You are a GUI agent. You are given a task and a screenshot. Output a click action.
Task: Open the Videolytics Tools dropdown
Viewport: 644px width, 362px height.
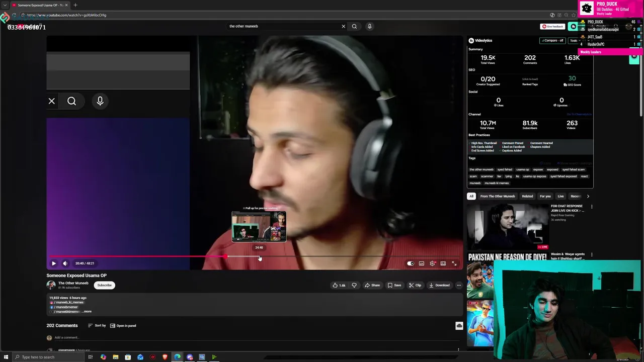574,41
